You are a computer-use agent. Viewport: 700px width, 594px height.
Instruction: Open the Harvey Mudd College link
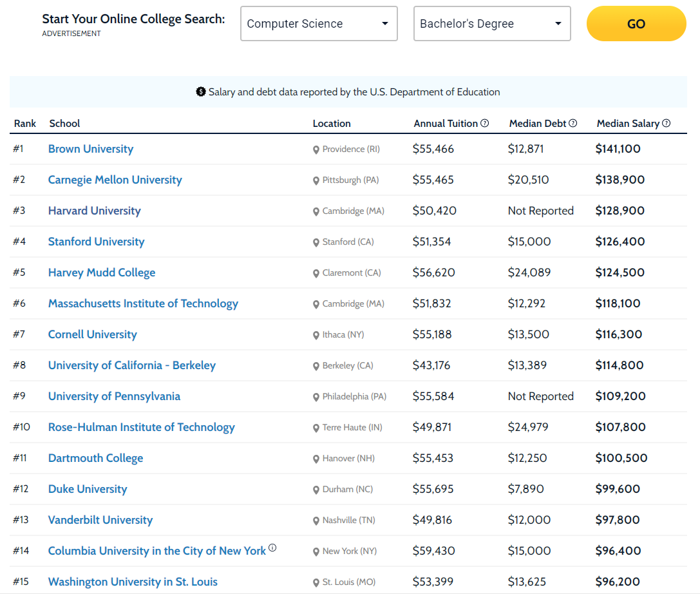click(102, 273)
